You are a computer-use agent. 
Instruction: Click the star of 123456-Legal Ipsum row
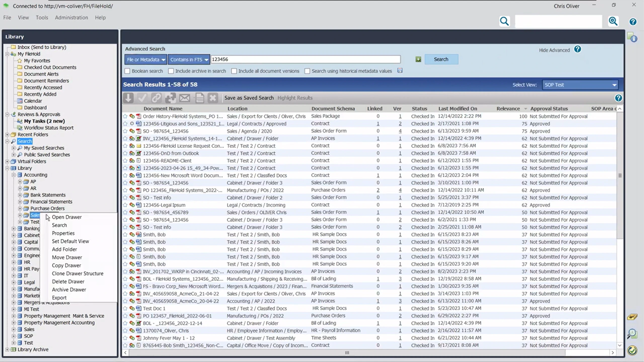[x=125, y=205]
